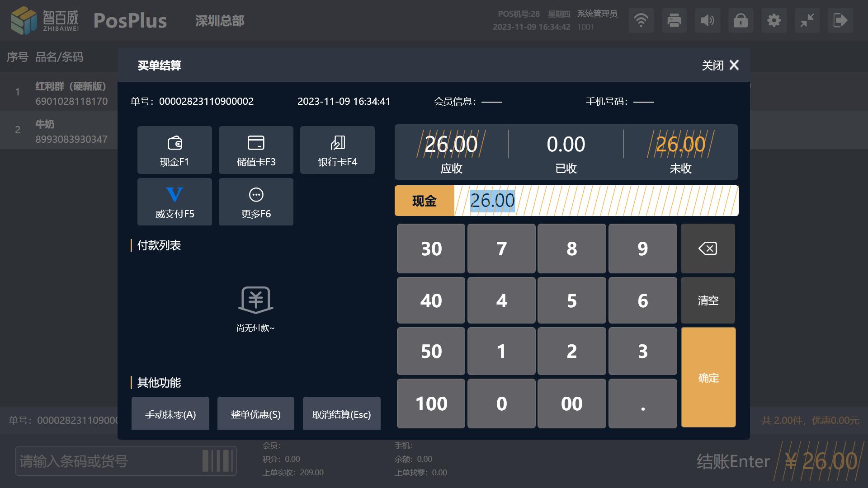Viewport: 868px width, 488px height.
Task: Toggle fullscreen with shrink arrows icon
Action: (x=807, y=20)
